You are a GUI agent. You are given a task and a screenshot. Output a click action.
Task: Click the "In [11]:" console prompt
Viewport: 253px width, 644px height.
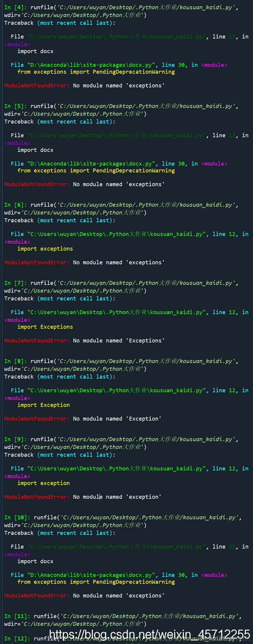17,616
